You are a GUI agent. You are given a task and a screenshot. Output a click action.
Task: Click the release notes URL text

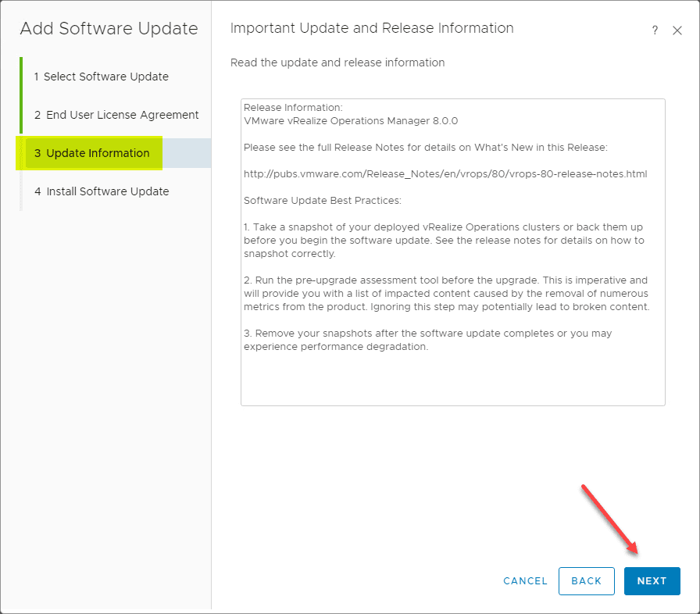445,174
